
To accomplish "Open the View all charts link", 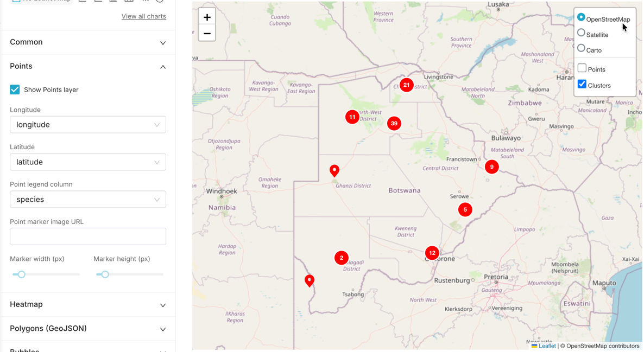I will coord(144,16).
